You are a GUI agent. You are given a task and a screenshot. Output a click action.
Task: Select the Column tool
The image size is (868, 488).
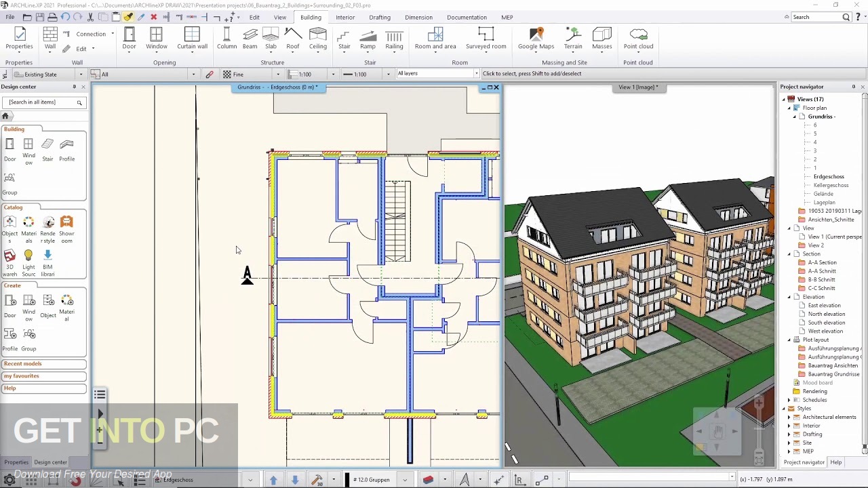[226, 39]
